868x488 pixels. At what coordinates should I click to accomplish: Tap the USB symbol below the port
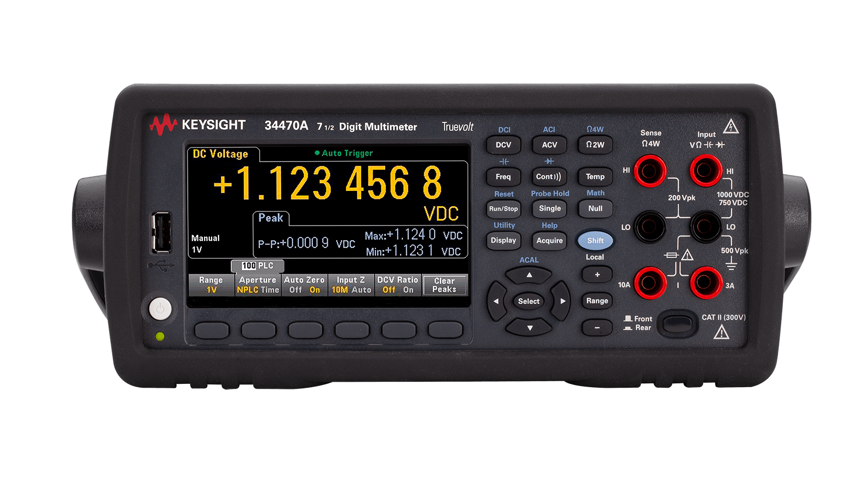tap(161, 266)
